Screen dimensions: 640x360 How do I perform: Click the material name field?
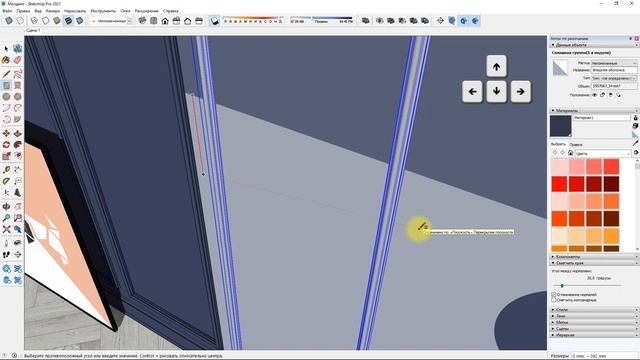point(602,118)
